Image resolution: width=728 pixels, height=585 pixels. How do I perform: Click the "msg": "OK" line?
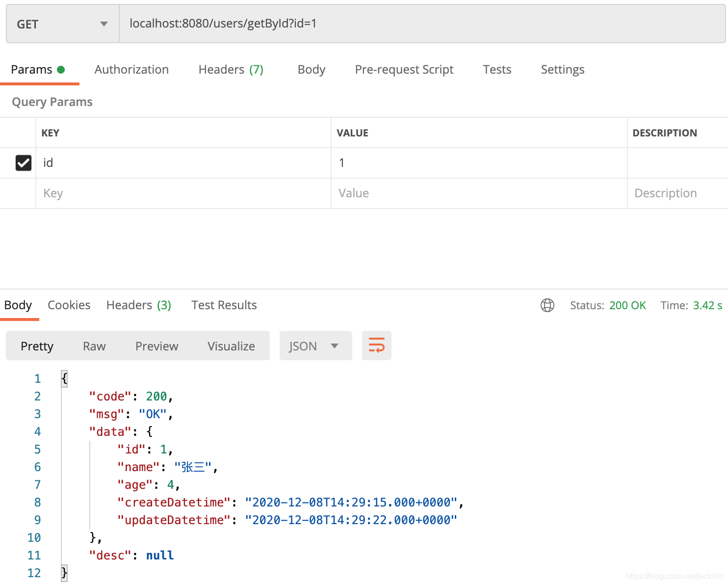click(x=131, y=414)
